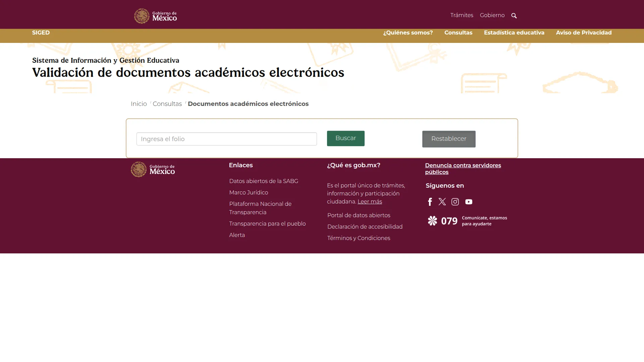Open Plataforma Nacional de Transparencia link
Viewport: 644px width, 362px height.
(x=260, y=208)
